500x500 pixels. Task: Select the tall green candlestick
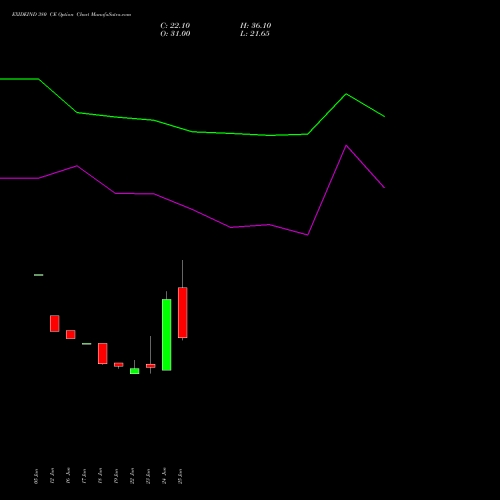(167, 334)
